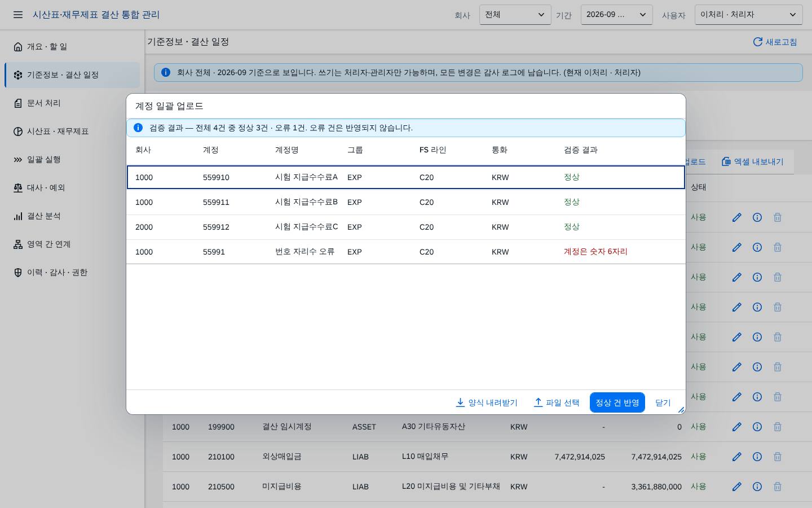
Task: Select the 시험 지급수수료B row
Action: (x=406, y=202)
